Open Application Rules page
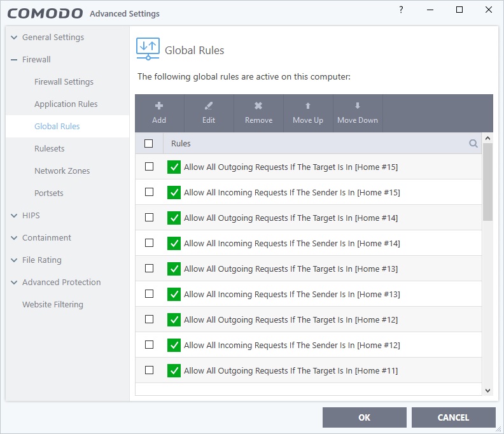Image resolution: width=504 pixels, height=434 pixels. coord(66,104)
